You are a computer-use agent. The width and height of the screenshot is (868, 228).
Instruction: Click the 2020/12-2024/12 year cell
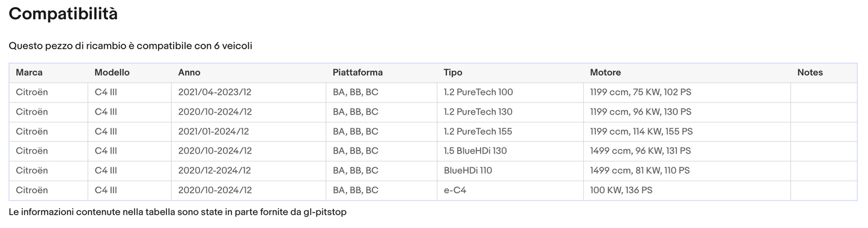249,170
